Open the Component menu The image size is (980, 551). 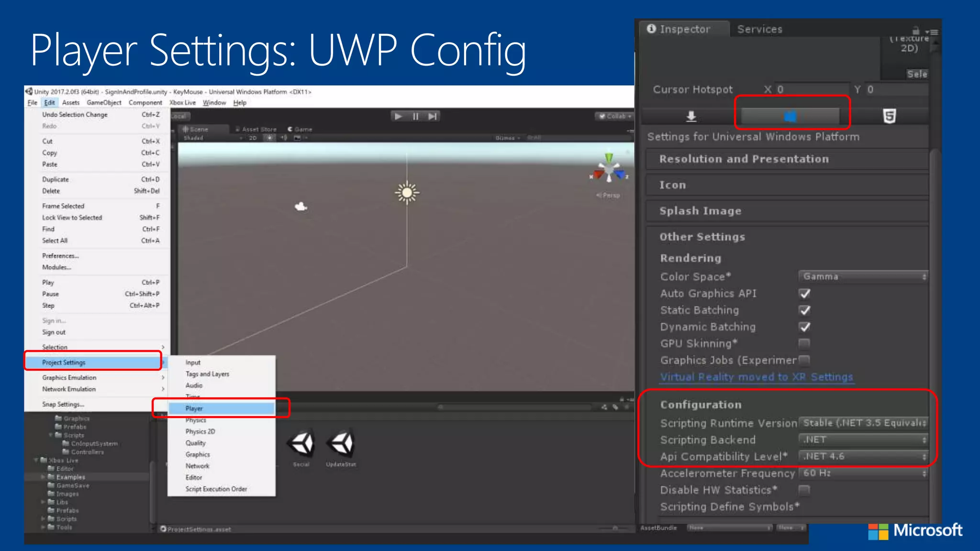click(145, 103)
